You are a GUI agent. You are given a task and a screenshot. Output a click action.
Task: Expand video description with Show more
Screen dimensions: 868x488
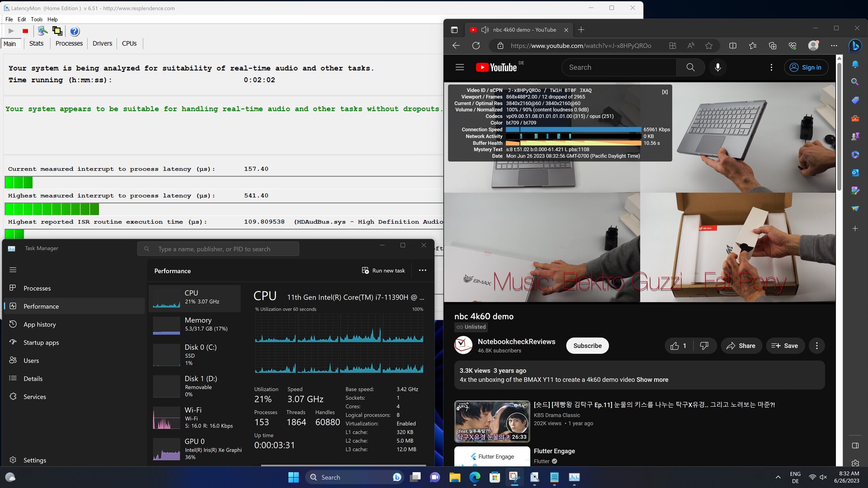pyautogui.click(x=652, y=380)
